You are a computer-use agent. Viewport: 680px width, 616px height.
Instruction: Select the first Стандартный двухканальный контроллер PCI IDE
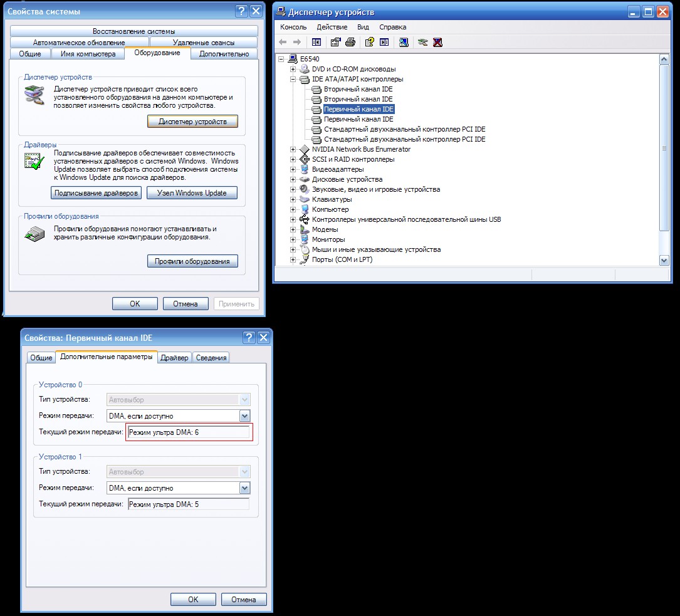click(405, 129)
